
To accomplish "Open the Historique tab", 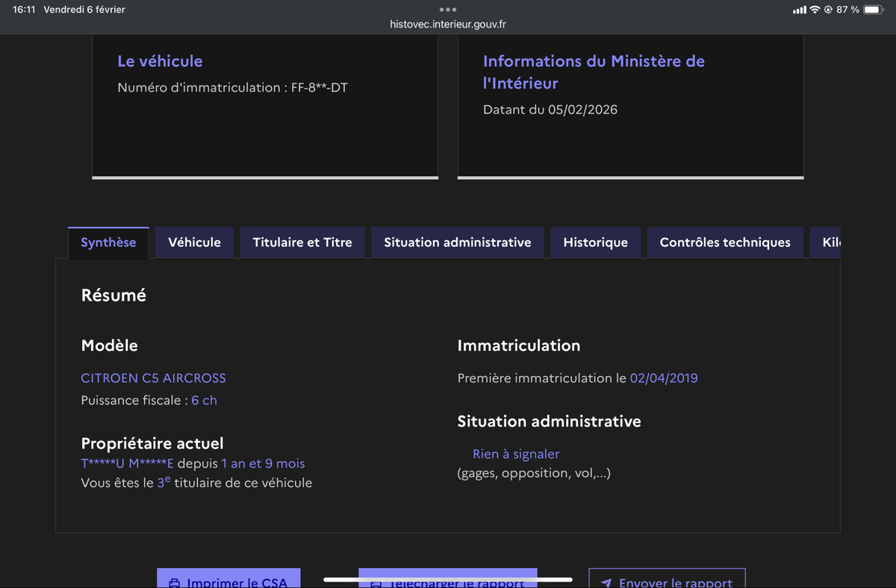I will click(x=595, y=242).
